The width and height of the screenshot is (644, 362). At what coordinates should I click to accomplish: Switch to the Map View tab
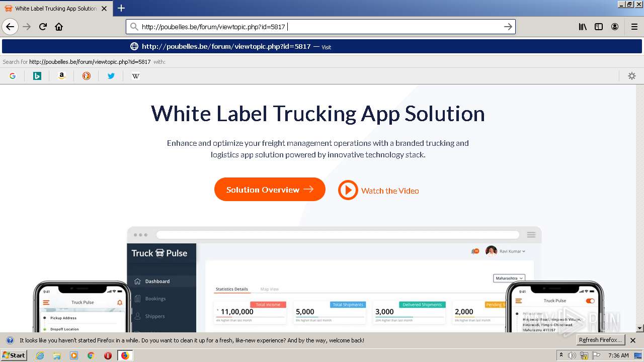[x=270, y=289]
